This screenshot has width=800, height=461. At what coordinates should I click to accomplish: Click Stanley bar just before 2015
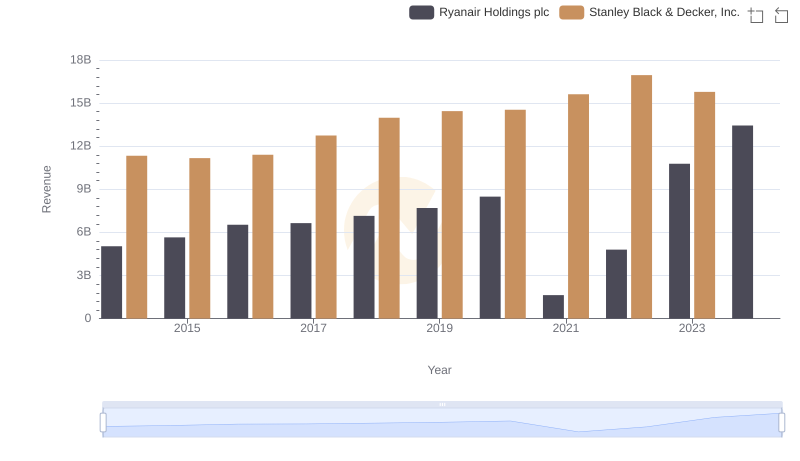click(x=137, y=237)
